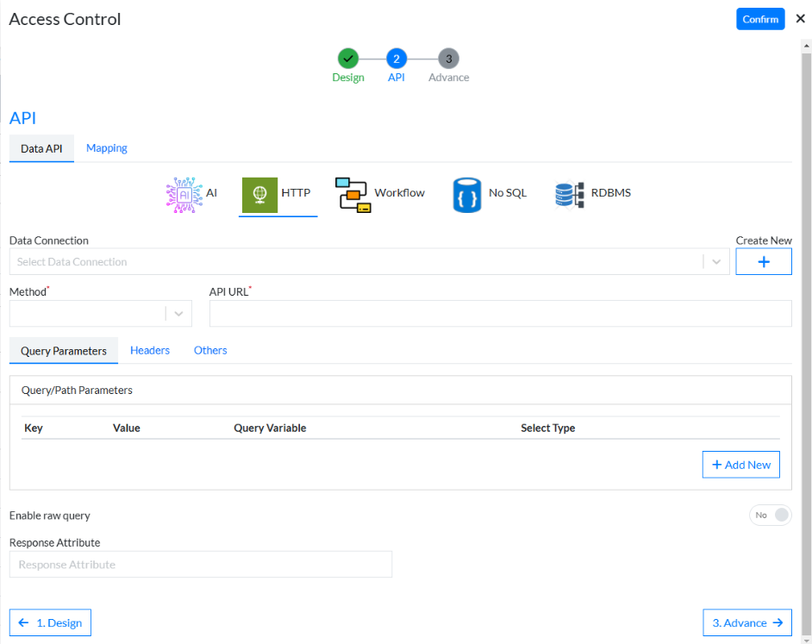
Task: Switch to the Others tab
Action: [210, 351]
